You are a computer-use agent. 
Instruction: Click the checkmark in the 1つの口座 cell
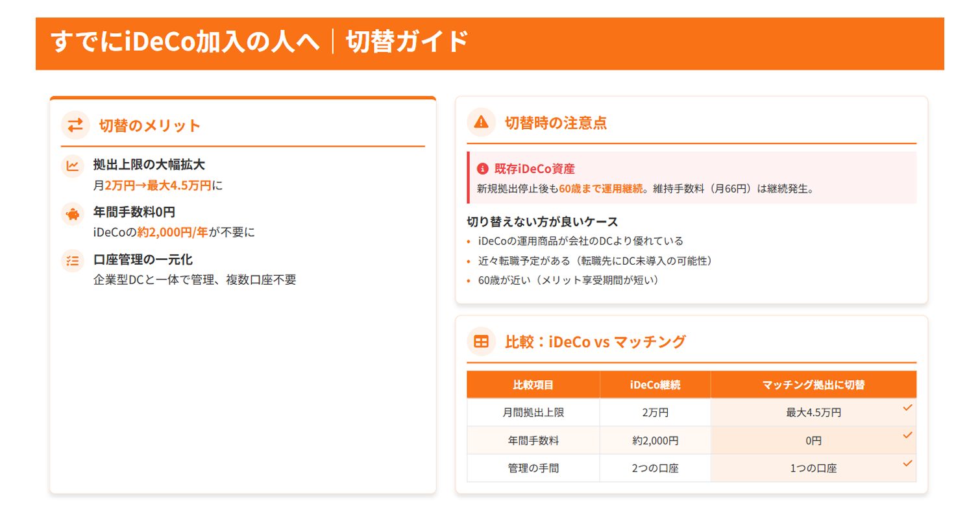[907, 463]
